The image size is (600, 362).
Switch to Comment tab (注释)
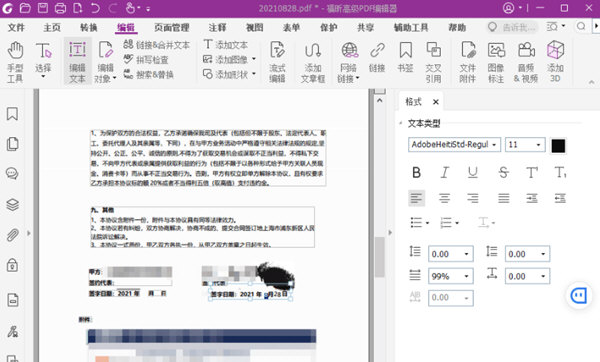click(217, 28)
